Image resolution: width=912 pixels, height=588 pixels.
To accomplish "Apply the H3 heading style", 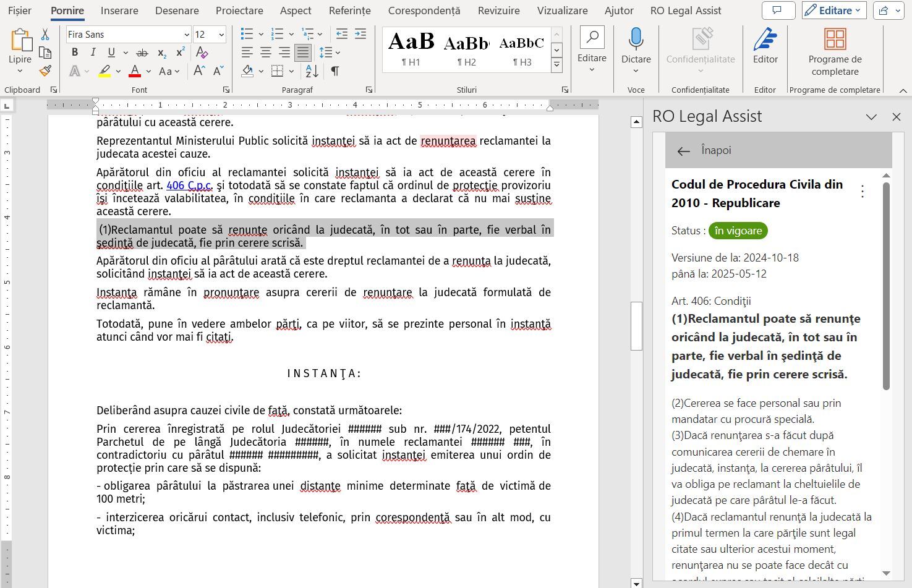I will (522, 49).
